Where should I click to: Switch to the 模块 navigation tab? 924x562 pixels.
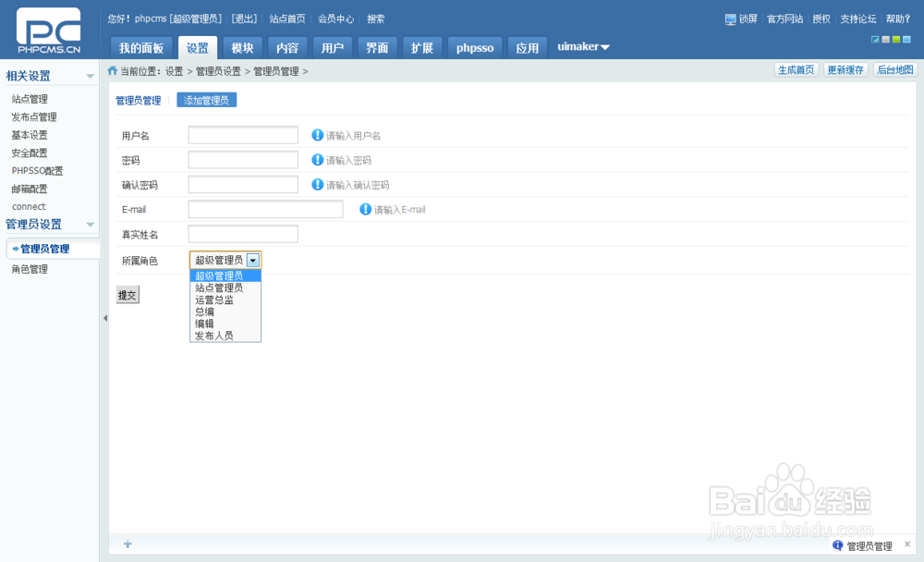pos(242,47)
